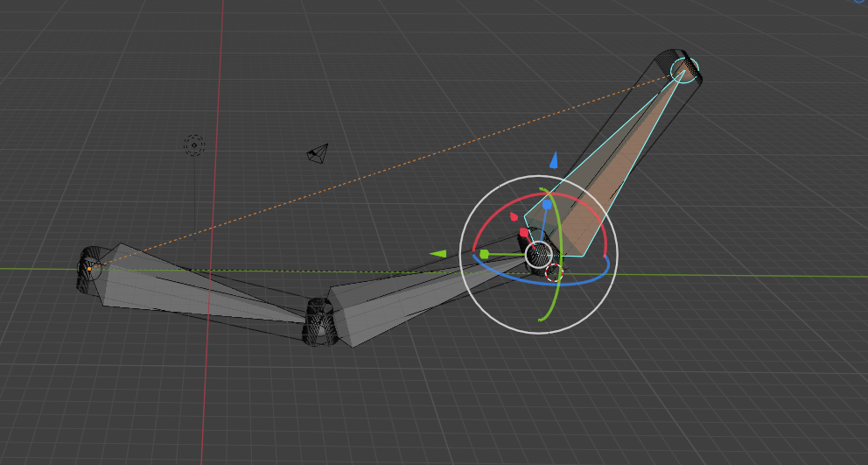Click the green Y-axis move arrow
868x465 pixels.
point(439,254)
